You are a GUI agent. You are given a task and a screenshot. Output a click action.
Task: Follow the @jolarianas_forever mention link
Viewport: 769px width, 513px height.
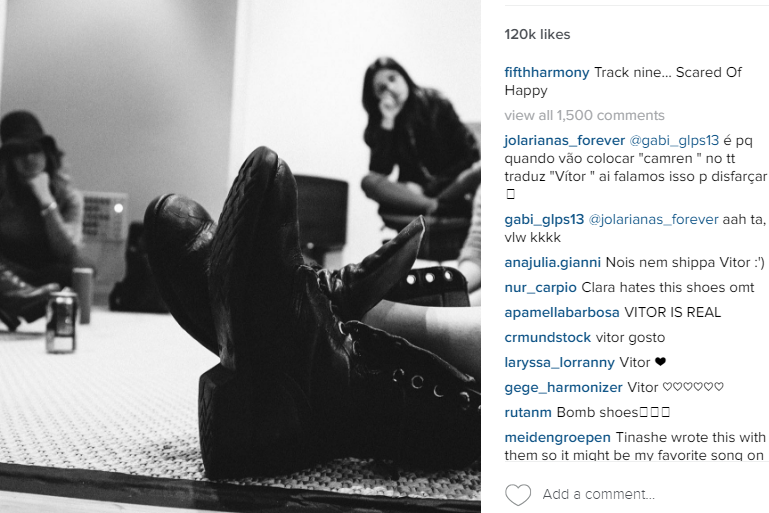pyautogui.click(x=653, y=219)
